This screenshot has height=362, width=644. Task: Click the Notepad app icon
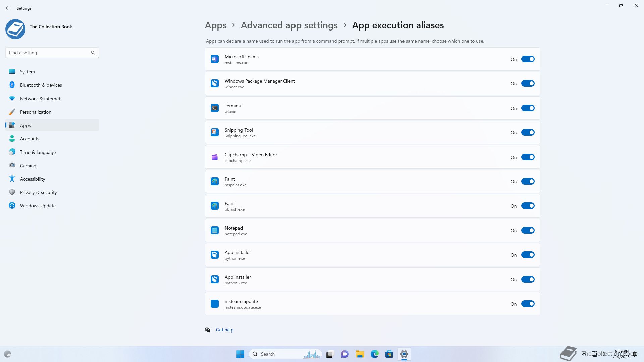click(x=215, y=230)
